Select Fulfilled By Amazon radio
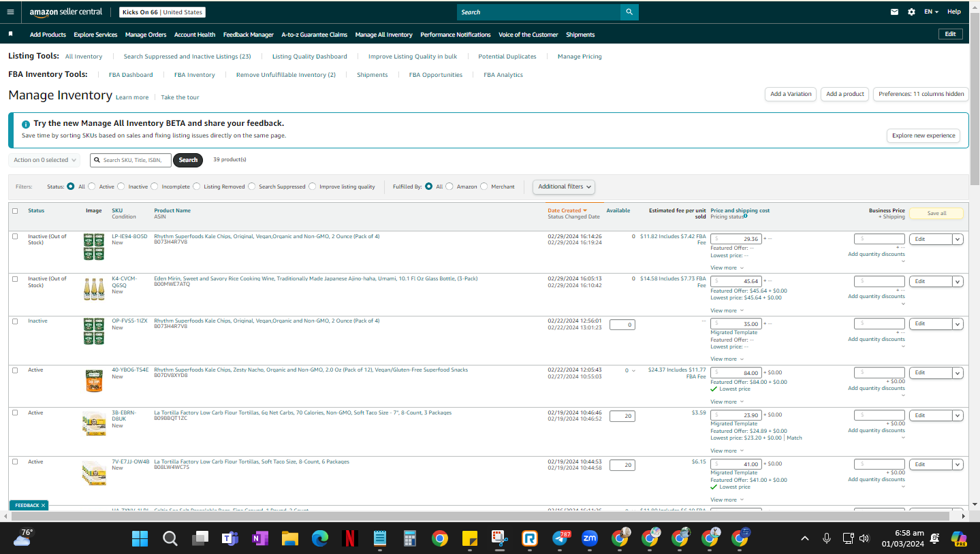980x554 pixels. pyautogui.click(x=449, y=186)
